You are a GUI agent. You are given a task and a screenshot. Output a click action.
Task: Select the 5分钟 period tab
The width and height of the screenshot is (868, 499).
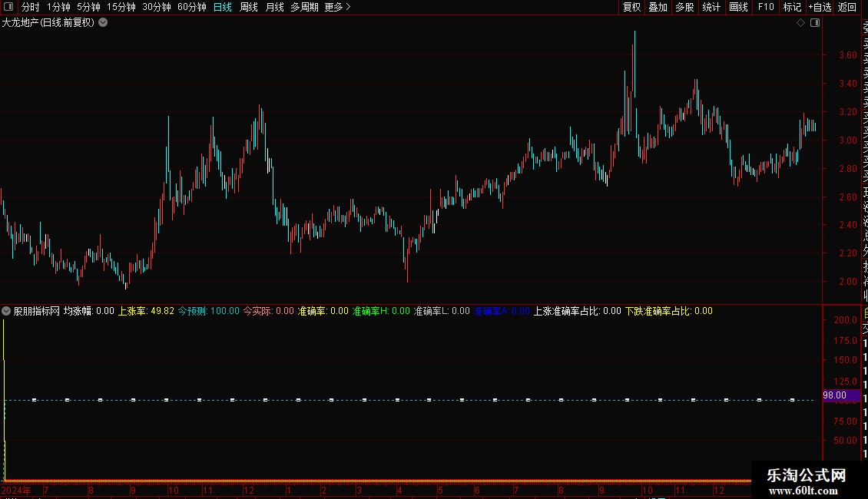point(88,7)
